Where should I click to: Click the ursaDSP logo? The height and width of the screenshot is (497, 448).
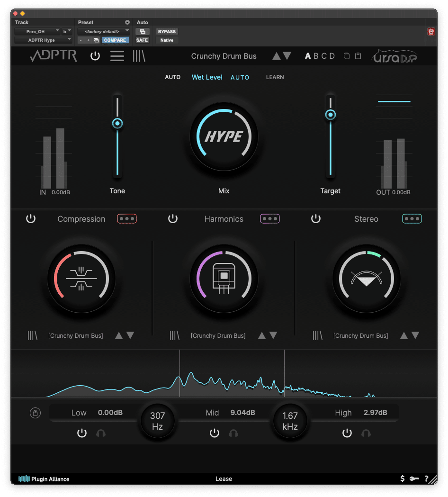click(394, 56)
